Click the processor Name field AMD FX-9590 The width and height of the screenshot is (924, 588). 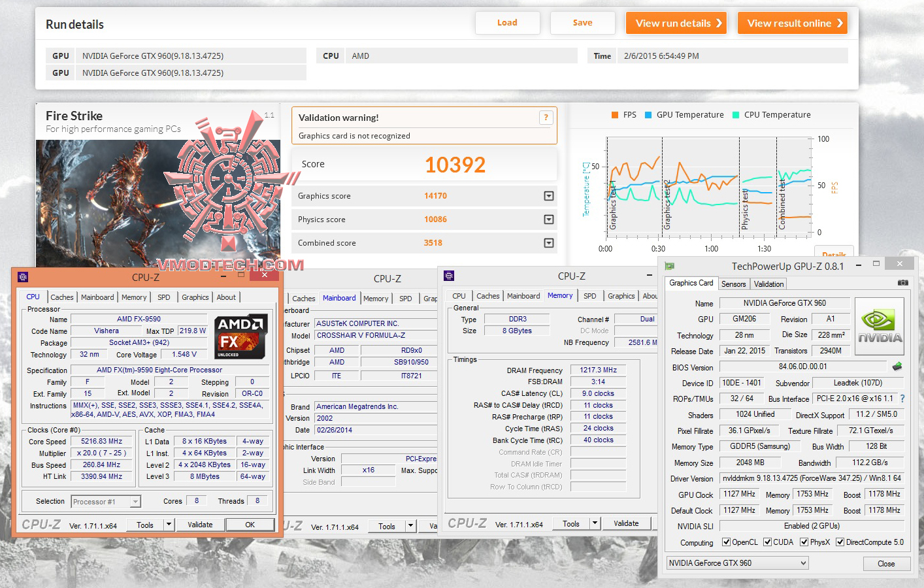[139, 319]
